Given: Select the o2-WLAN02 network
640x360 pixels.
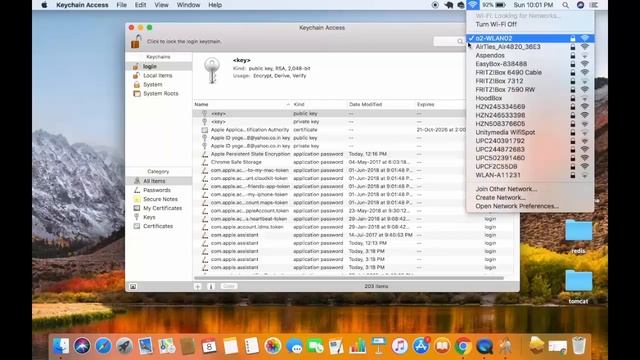Looking at the screenshot, I should coord(530,38).
